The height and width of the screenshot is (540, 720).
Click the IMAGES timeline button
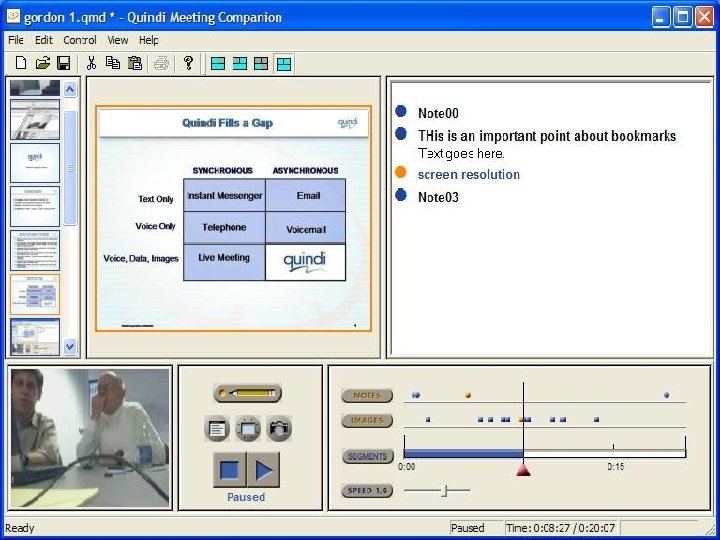[x=367, y=420]
